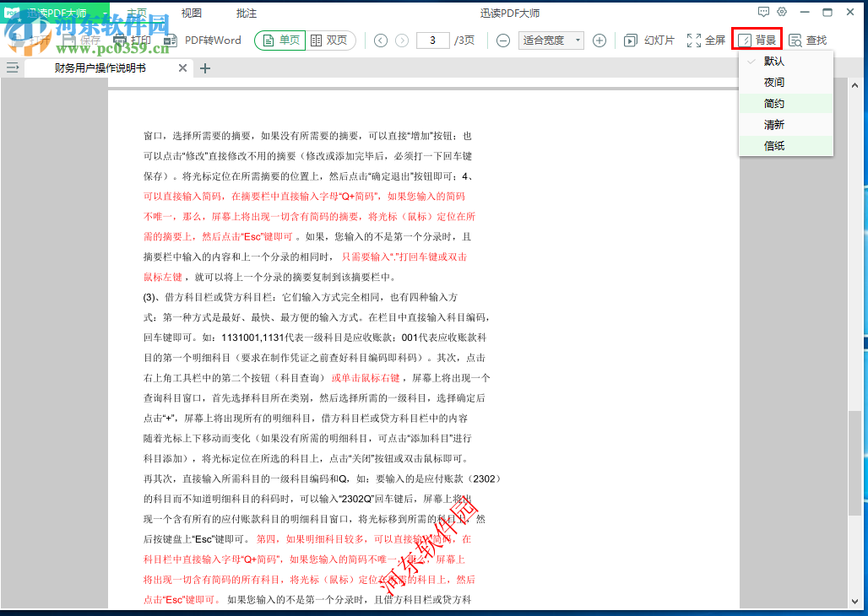The height and width of the screenshot is (616, 868).
Task: Open the 适合宽度 zoom level dropdown
Action: coord(551,40)
